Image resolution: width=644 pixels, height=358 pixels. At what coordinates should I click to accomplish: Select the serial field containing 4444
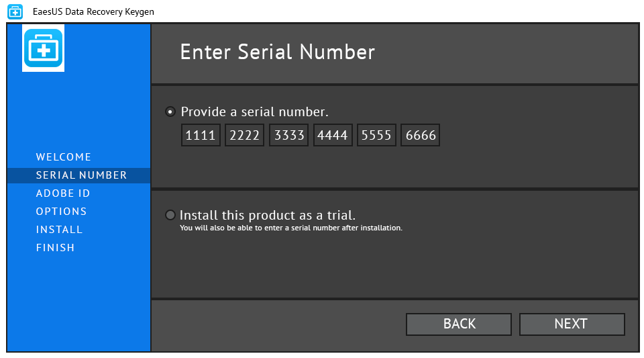click(333, 135)
